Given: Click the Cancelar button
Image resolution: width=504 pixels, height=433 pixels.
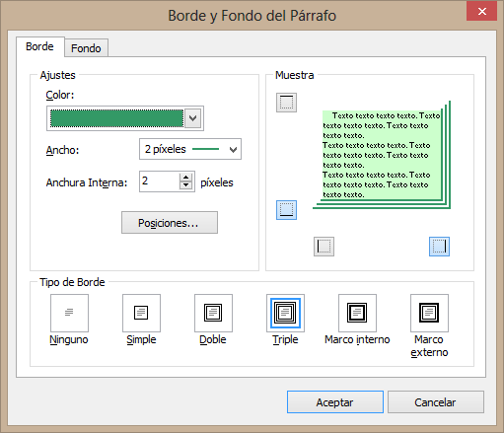Looking at the screenshot, I should (436, 402).
